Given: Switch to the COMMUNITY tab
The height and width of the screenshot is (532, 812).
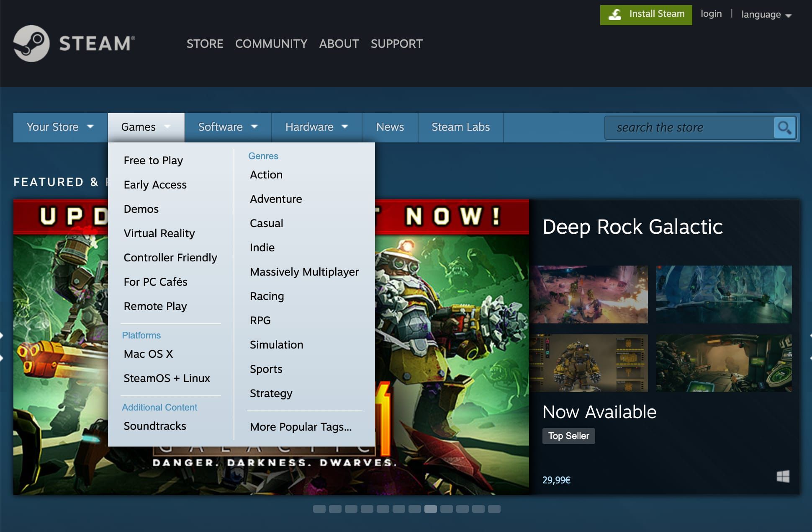Looking at the screenshot, I should click(271, 44).
